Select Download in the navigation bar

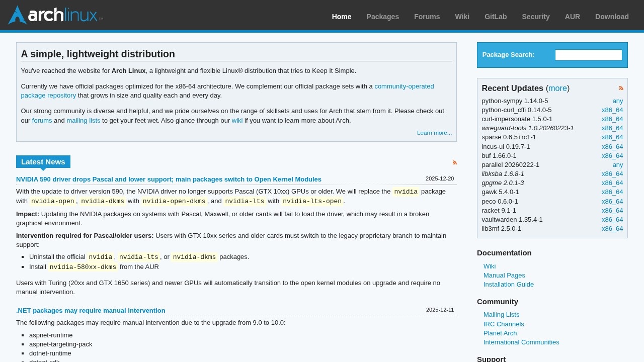611,17
